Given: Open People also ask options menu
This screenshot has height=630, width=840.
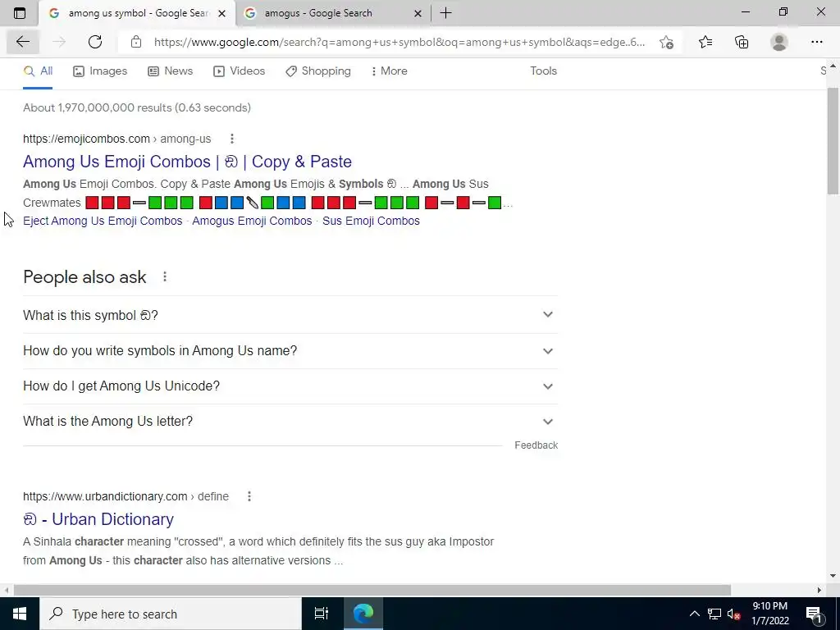Looking at the screenshot, I should click(165, 277).
